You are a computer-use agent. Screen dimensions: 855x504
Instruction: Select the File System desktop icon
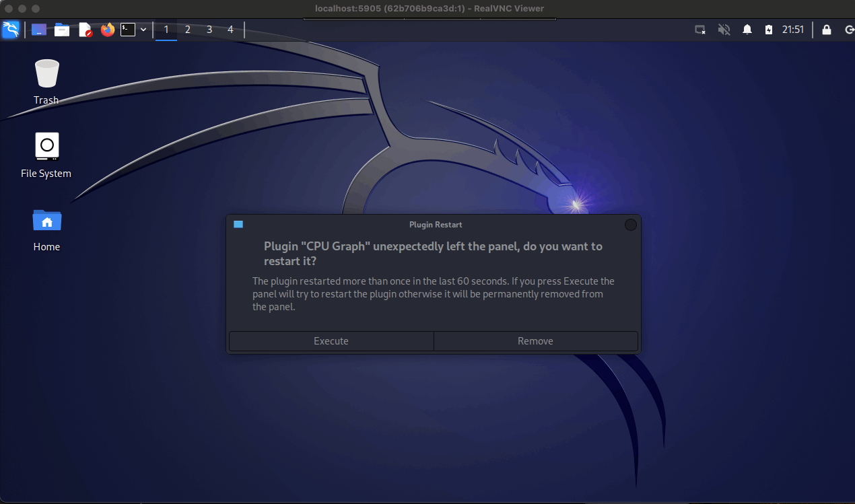tap(46, 155)
